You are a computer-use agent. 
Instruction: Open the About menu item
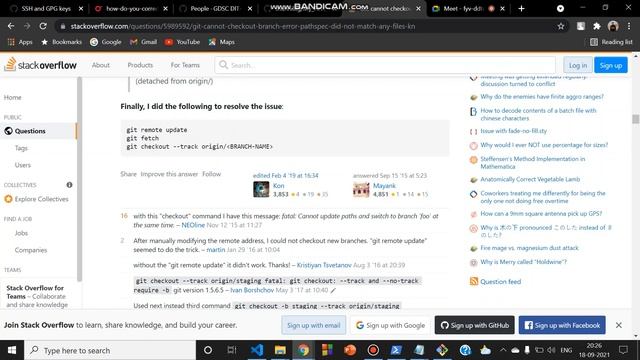[x=101, y=65]
